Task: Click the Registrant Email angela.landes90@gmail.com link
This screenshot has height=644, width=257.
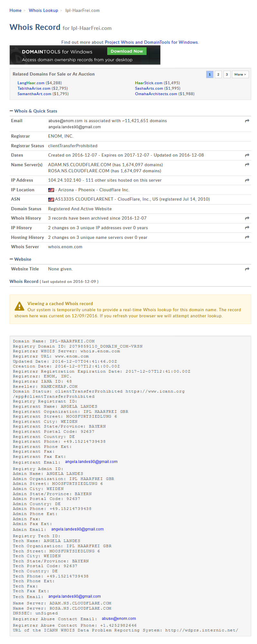Action: click(x=91, y=462)
